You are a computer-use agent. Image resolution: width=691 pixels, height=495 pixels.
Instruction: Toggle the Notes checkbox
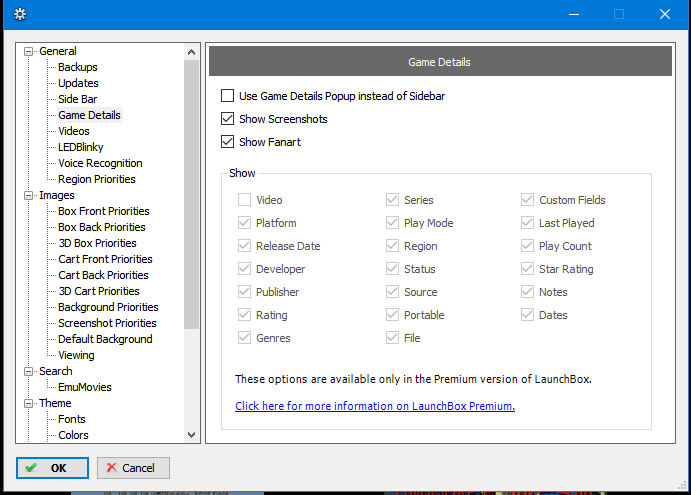click(527, 291)
